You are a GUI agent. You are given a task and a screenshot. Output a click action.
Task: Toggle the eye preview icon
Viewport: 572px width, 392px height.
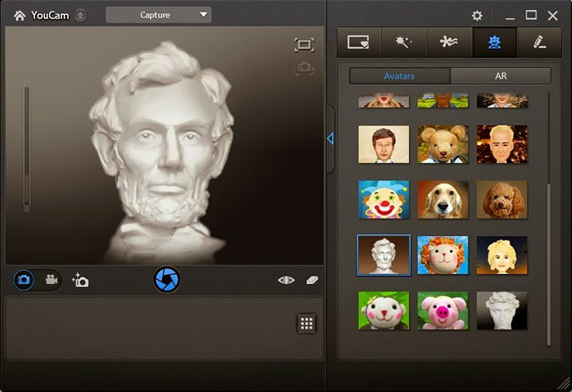[x=286, y=280]
